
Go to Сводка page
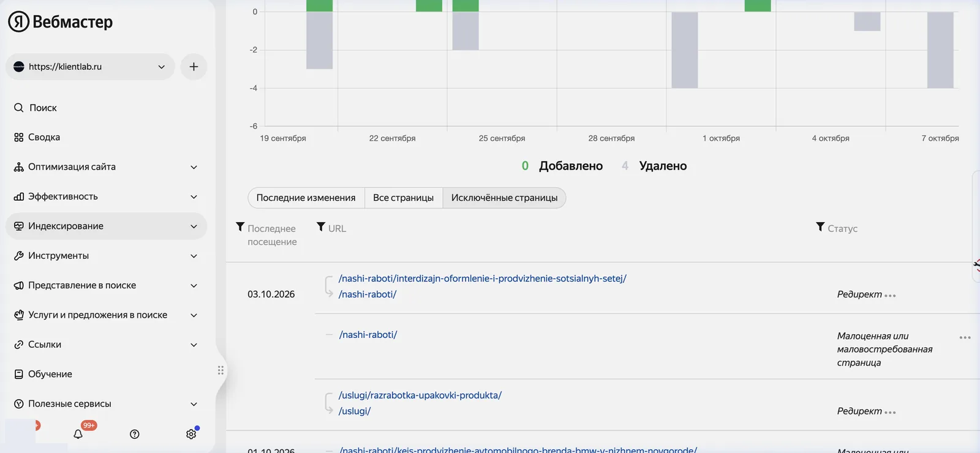106,137
